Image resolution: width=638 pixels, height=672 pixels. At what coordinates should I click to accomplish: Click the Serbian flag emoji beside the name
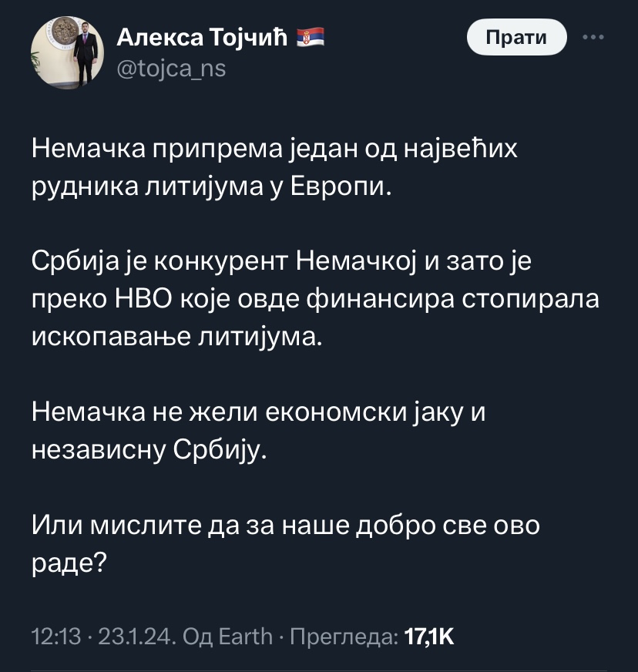pyautogui.click(x=311, y=36)
